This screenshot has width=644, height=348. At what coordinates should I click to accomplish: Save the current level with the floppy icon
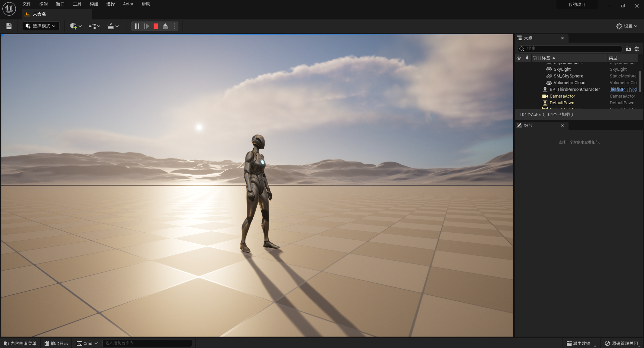[x=9, y=26]
